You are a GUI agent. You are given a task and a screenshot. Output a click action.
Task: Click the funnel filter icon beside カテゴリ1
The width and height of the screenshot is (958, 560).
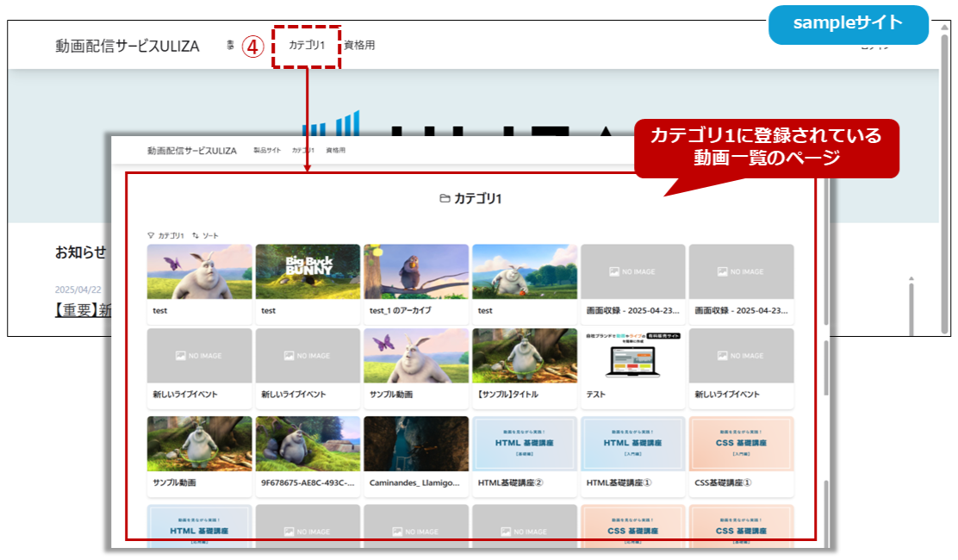[x=152, y=235]
